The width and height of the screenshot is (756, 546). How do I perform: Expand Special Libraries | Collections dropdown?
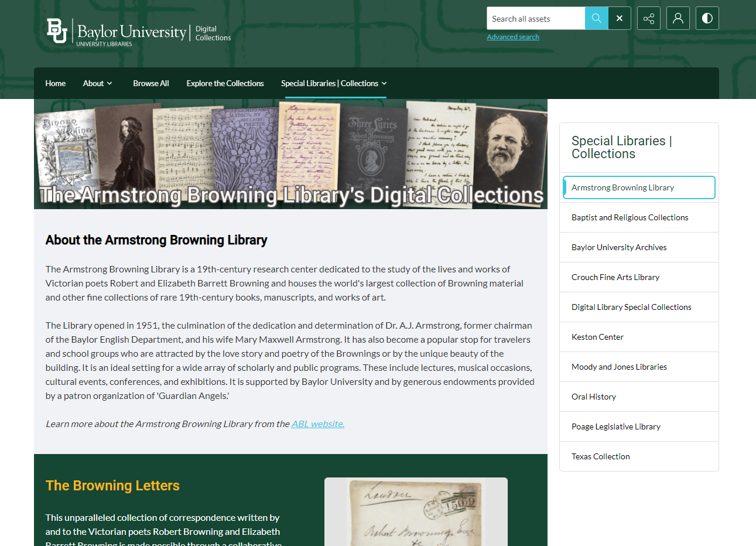[334, 83]
